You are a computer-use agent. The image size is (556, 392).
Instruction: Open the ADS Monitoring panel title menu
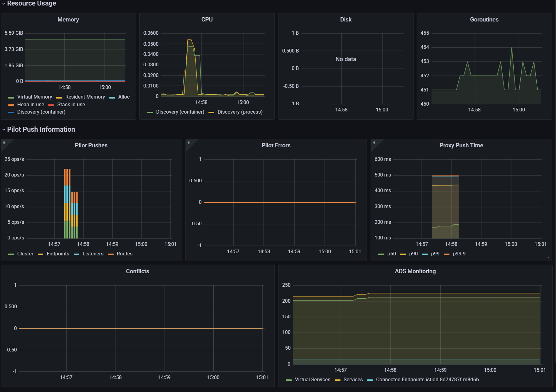pyautogui.click(x=415, y=271)
